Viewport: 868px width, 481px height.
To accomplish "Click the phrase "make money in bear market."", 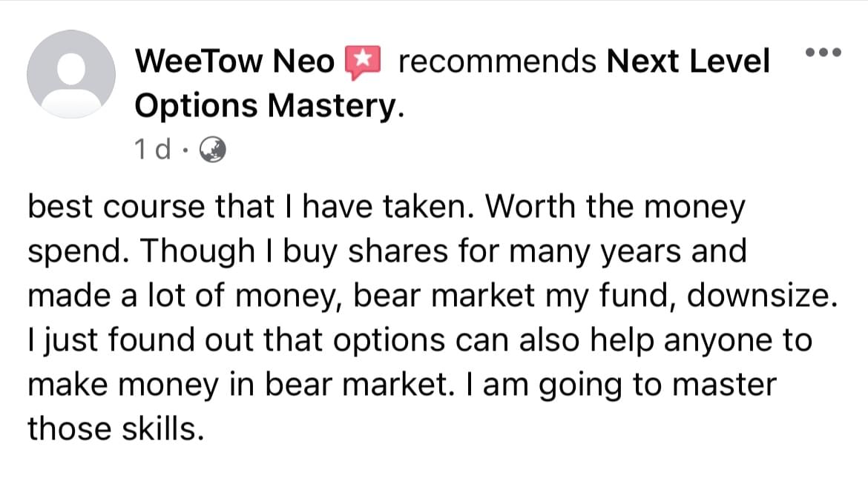I will [241, 385].
